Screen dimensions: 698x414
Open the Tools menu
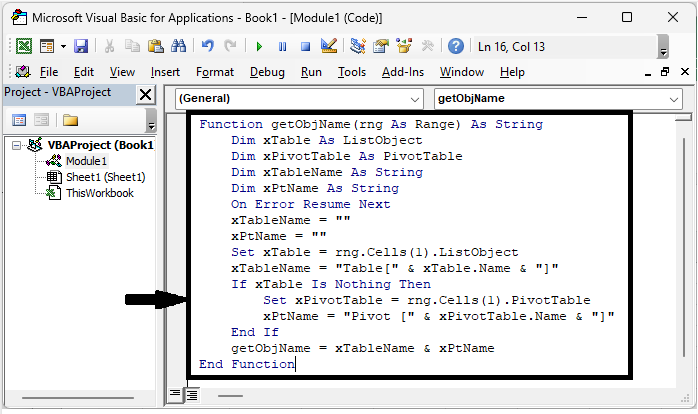(352, 72)
